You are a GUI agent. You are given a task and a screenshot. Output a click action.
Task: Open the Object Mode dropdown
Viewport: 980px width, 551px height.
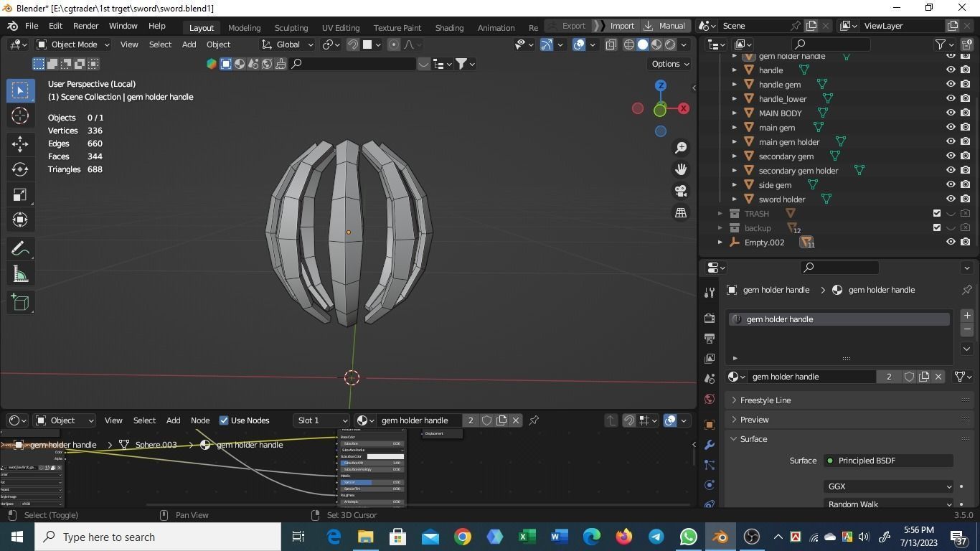[73, 44]
